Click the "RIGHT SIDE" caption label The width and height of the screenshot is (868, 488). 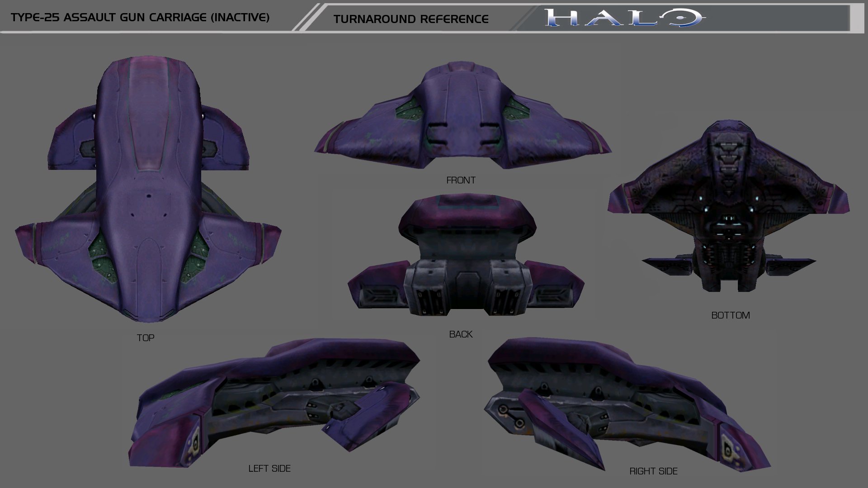653,471
